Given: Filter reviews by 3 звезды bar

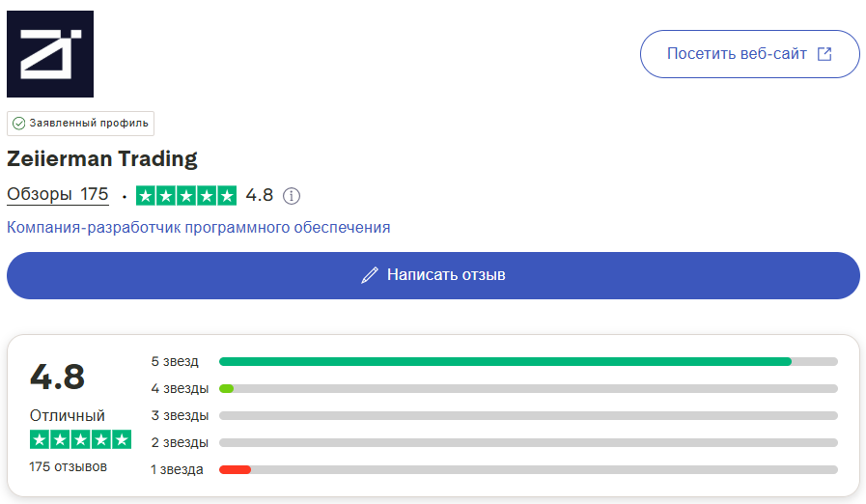Looking at the screenshot, I should [x=528, y=415].
